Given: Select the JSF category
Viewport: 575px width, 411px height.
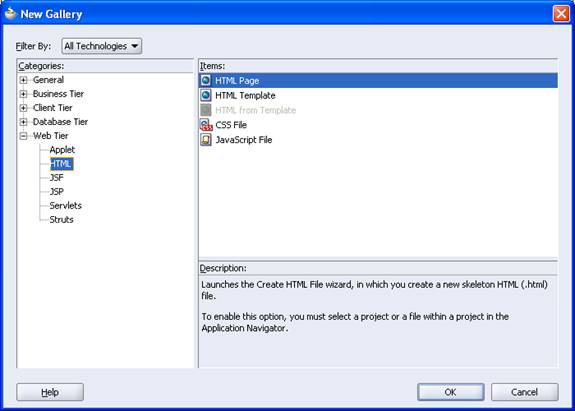Looking at the screenshot, I should click(56, 177).
